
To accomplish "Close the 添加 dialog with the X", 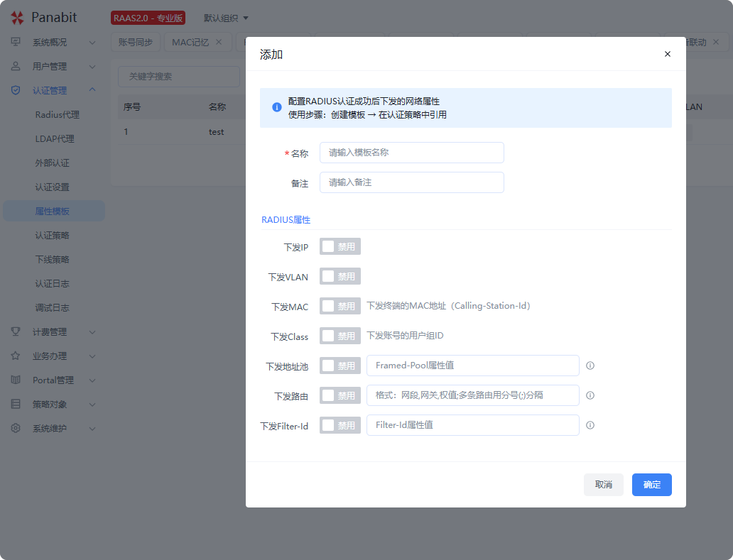I will [668, 54].
